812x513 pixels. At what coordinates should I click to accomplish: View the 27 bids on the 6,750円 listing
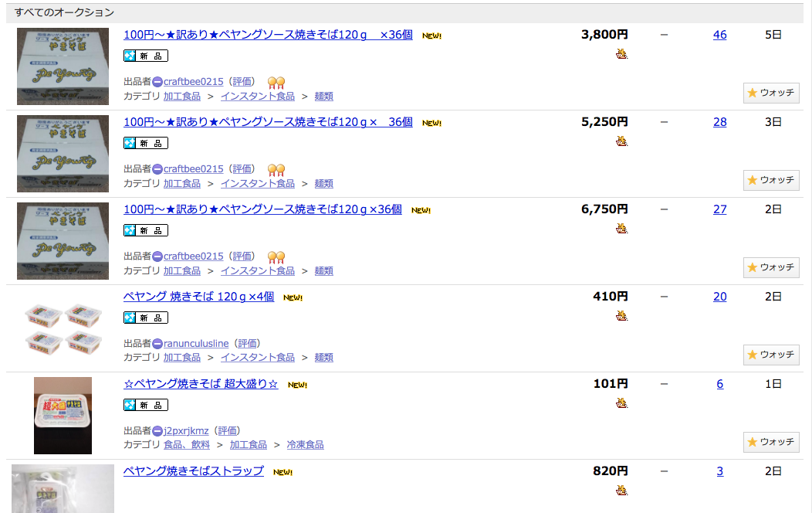pos(720,209)
